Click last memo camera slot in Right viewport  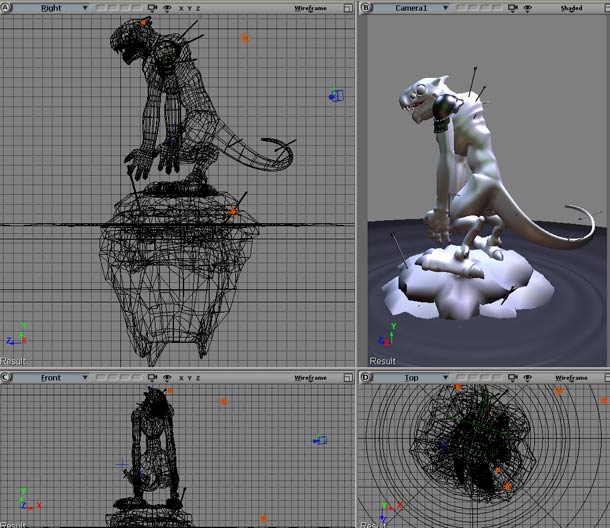[x=137, y=8]
